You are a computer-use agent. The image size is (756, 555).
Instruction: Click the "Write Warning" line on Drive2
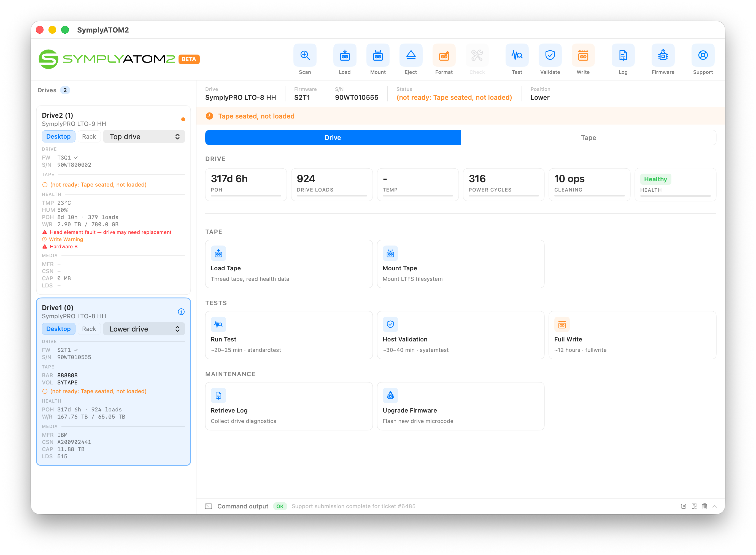pyautogui.click(x=63, y=239)
